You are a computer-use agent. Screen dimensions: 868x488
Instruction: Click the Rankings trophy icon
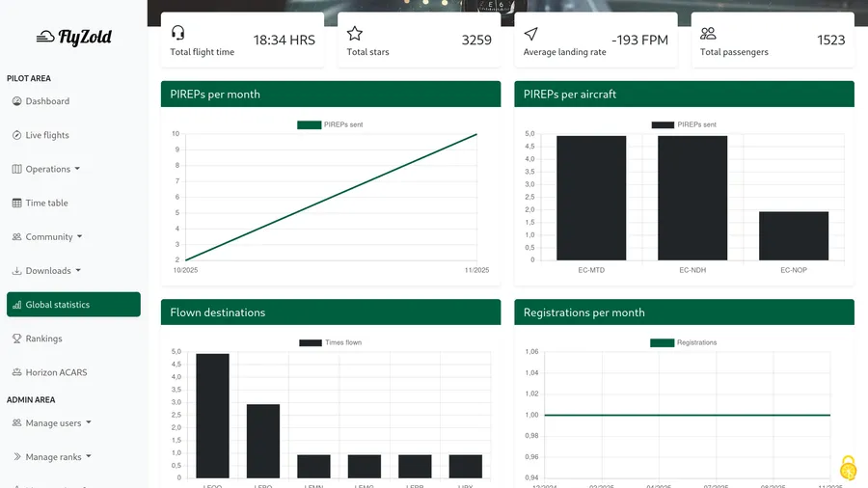tap(16, 339)
